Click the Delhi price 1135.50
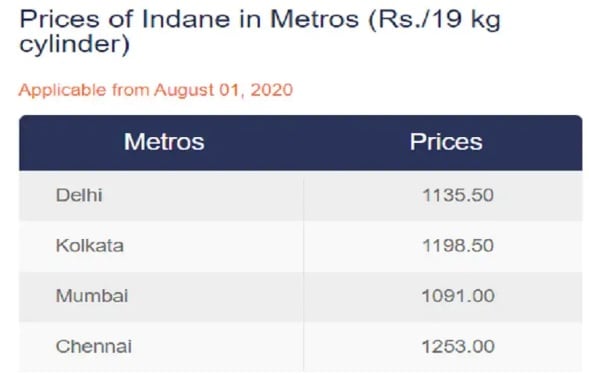 click(458, 195)
